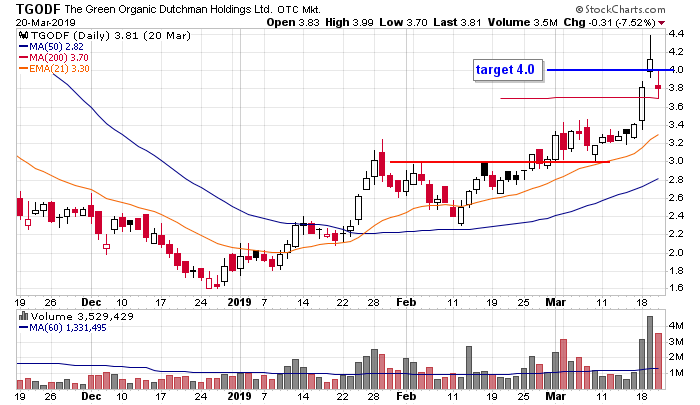Click the TGODF (Daily) 3.81 legend
Viewport: 700px width, 405px height.
(x=110, y=35)
